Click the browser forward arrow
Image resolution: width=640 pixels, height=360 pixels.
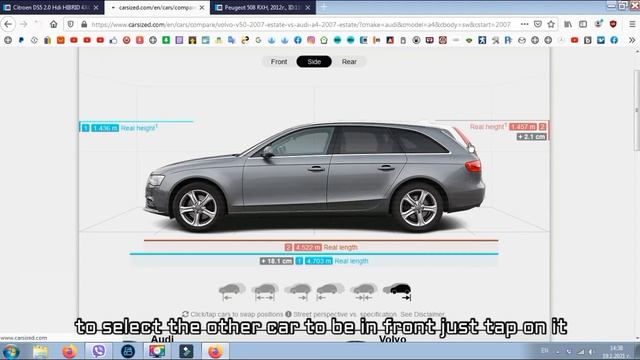(23, 24)
